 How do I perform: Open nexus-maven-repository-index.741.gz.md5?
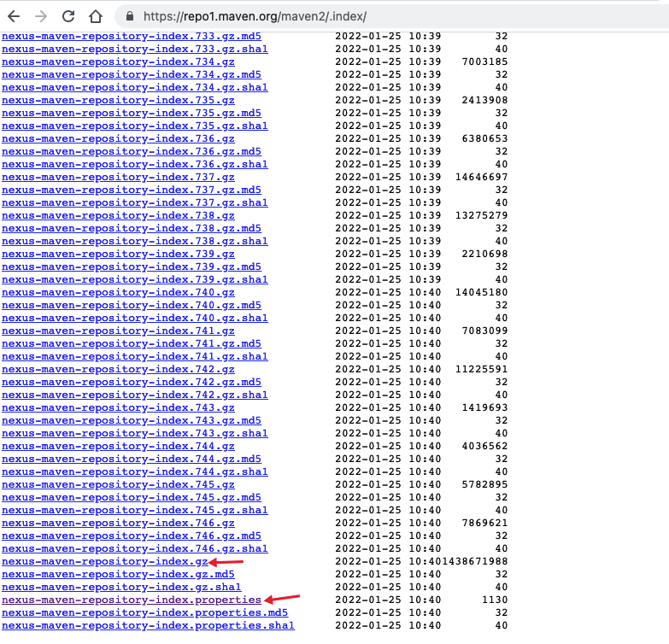[x=132, y=343]
